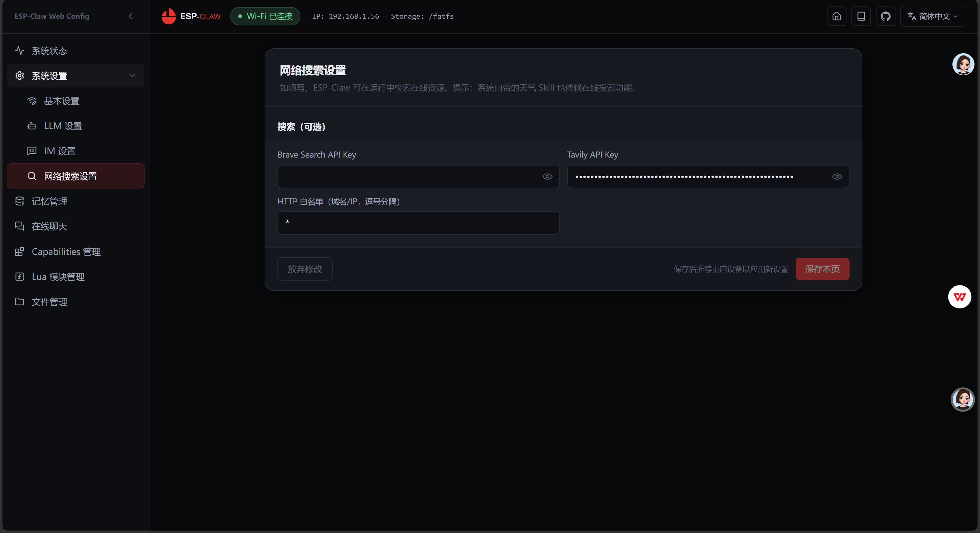980x533 pixels.
Task: Click the ESP-Claw Web Config title
Action: 52,16
